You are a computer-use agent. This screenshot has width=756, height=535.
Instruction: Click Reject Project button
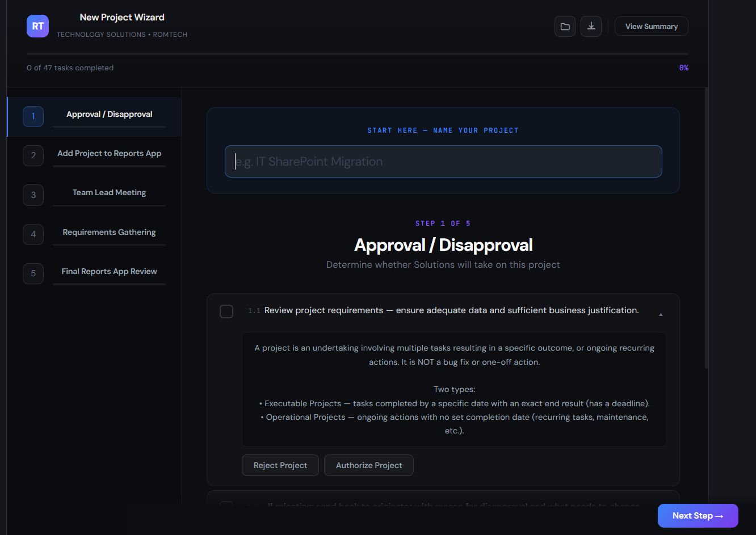(x=280, y=465)
